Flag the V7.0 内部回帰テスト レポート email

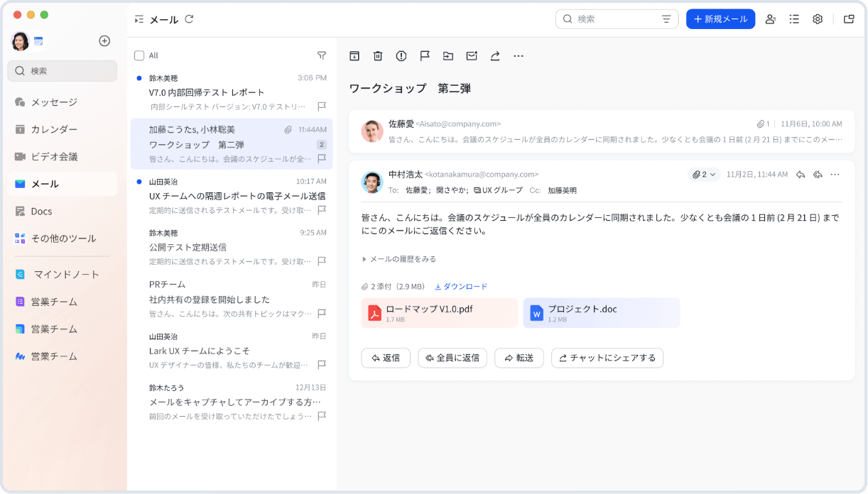[x=322, y=106]
